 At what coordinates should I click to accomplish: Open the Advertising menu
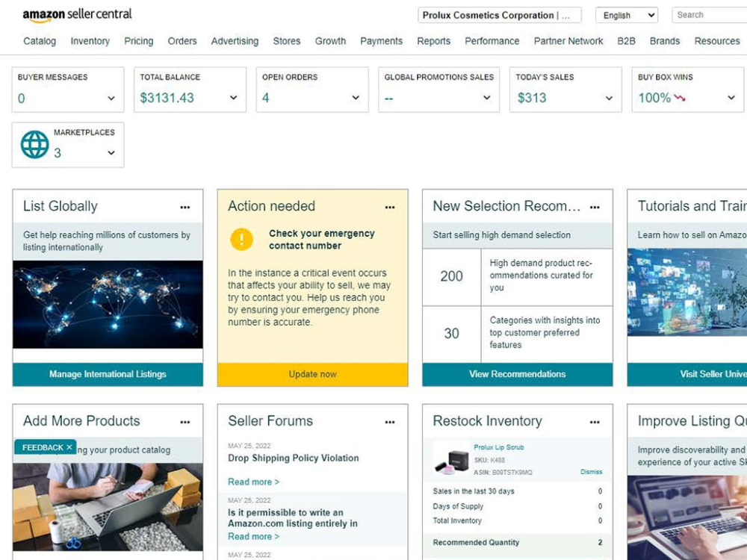(x=235, y=41)
